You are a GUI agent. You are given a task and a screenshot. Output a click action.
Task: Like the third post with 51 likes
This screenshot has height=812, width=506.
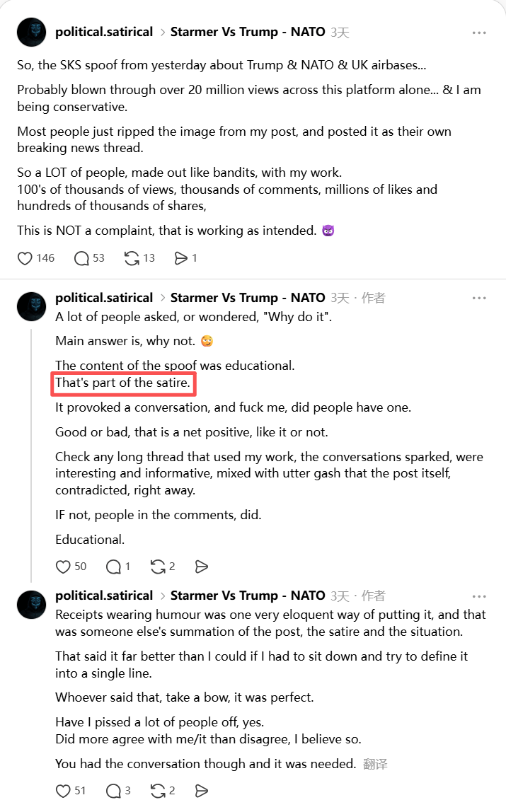[64, 790]
